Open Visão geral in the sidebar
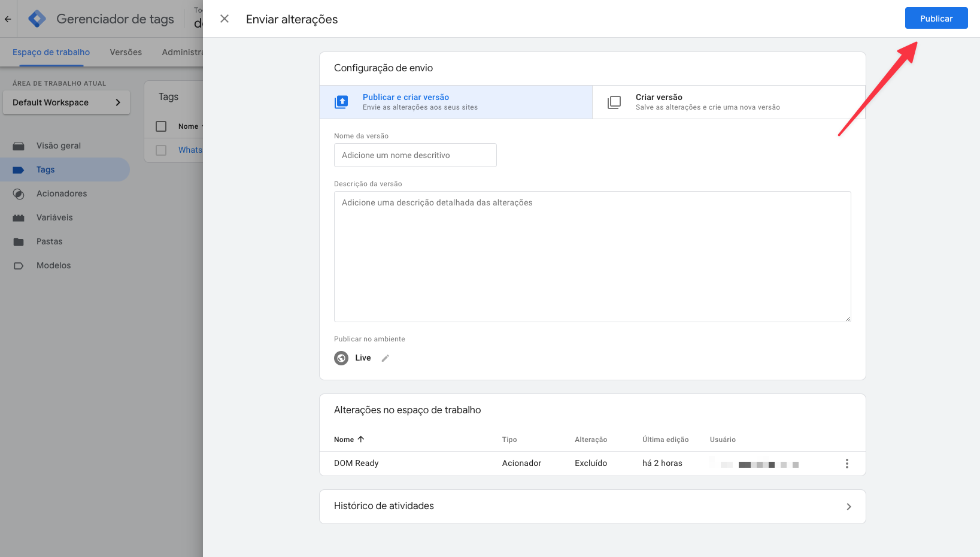 (58, 146)
